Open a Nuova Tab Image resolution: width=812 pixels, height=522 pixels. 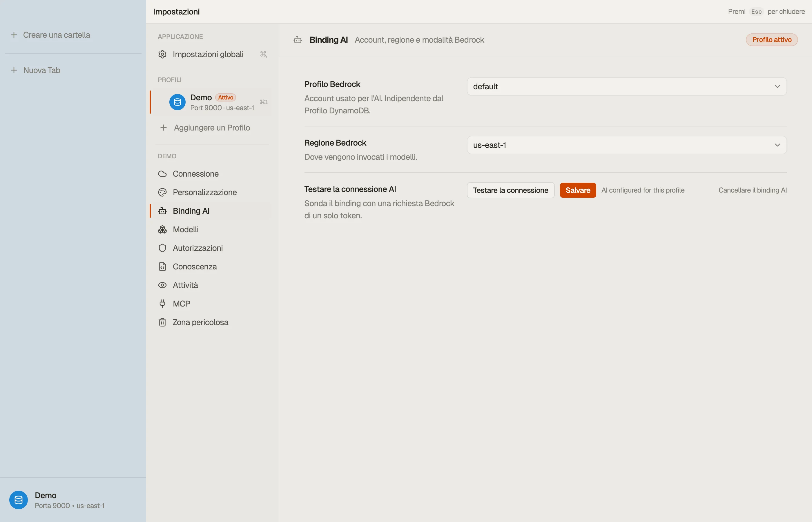click(x=42, y=70)
